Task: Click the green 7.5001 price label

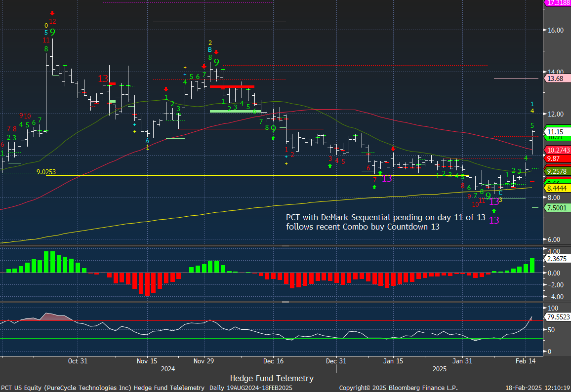Action: [557, 208]
